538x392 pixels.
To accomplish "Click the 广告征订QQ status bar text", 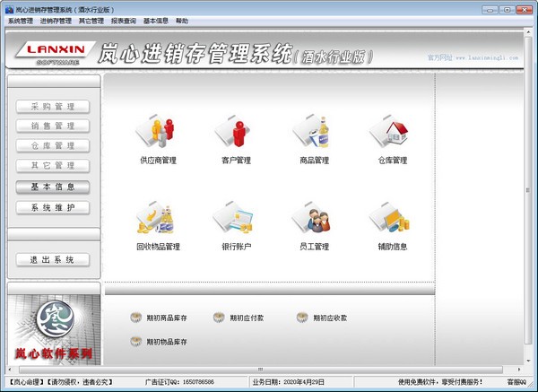I will 179,382.
